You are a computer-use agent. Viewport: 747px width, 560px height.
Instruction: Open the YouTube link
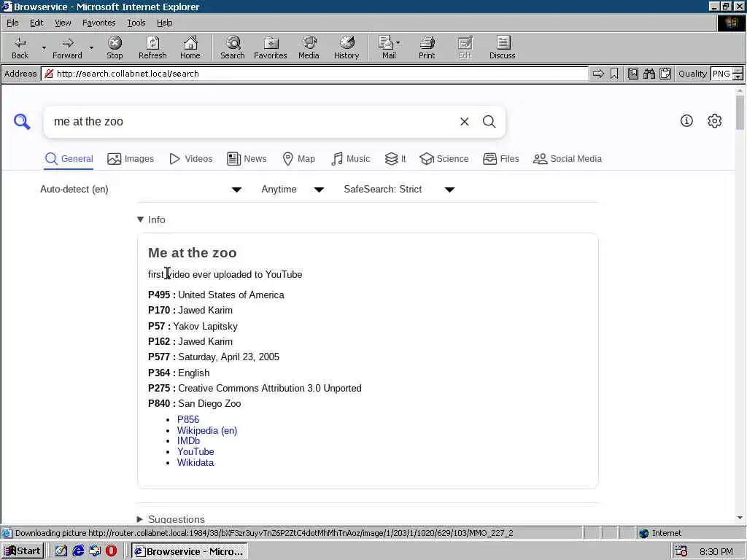point(196,452)
